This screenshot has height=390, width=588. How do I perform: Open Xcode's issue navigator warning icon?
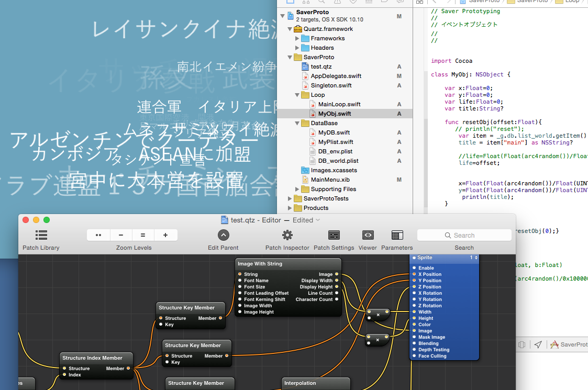(338, 2)
